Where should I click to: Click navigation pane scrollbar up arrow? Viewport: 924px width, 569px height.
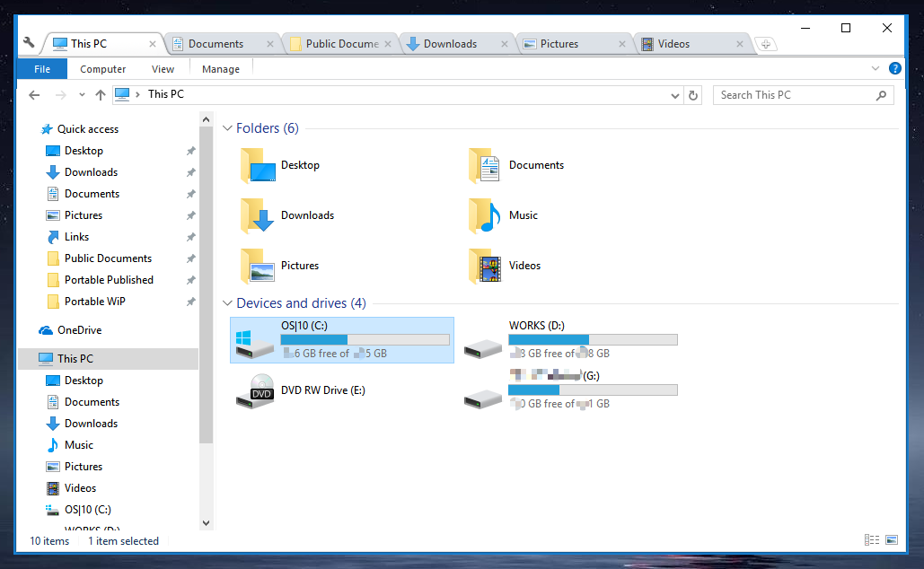206,119
